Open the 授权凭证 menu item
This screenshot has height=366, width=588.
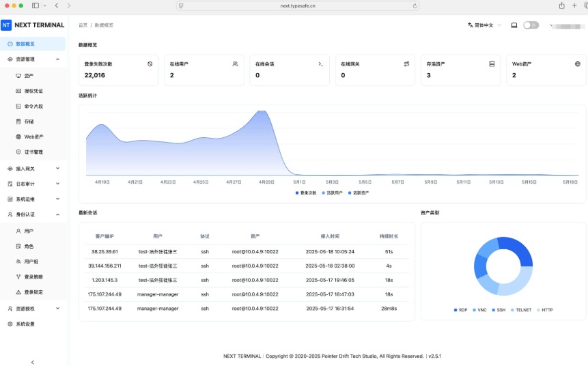[x=33, y=91]
